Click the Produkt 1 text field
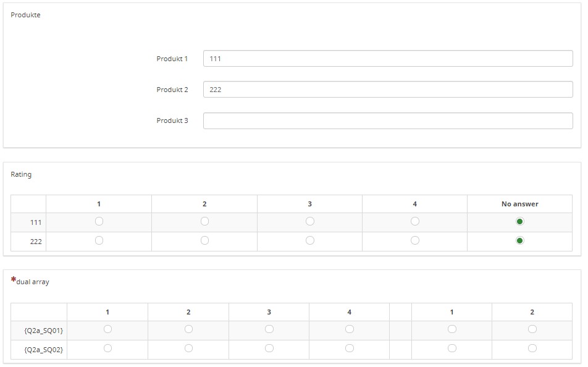 388,59
